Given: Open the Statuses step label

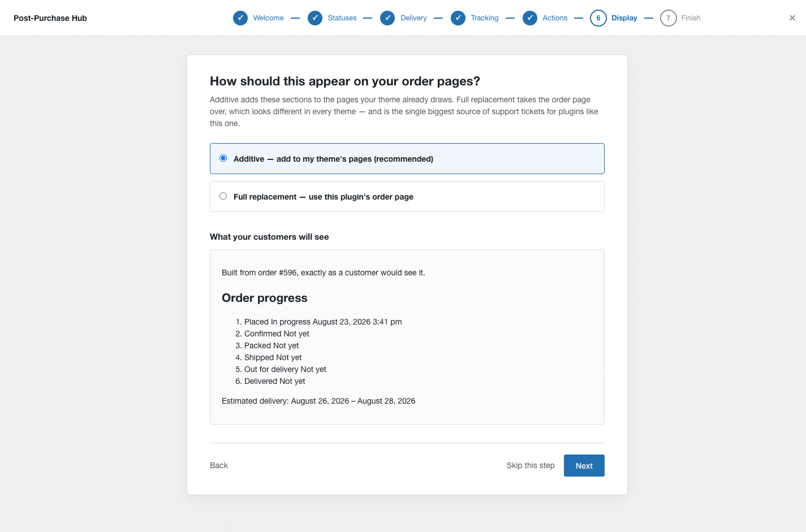Looking at the screenshot, I should coord(342,18).
